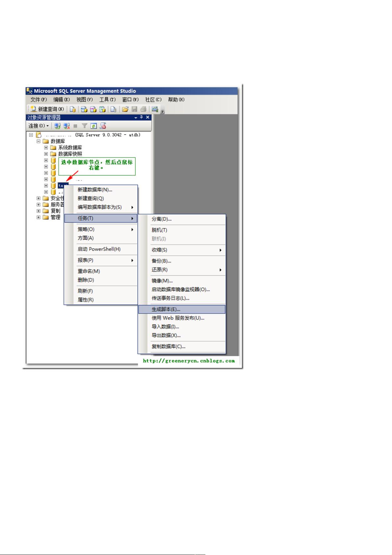Open the toolbar options overflow arrow
Screen dimensions: 392x555
pyautogui.click(x=163, y=111)
